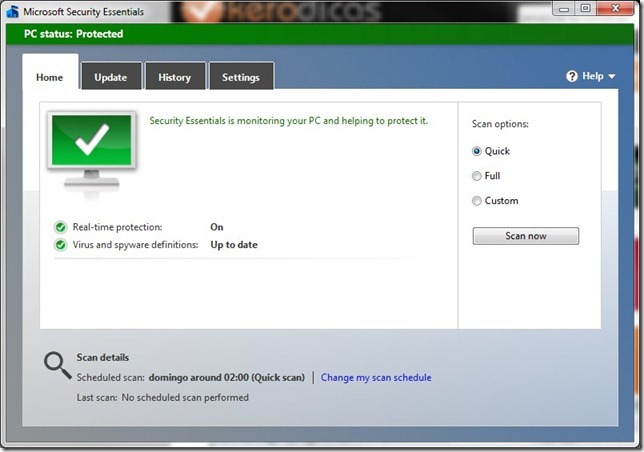Click the Microsoft Security Essentials window title text
644x452 pixels.
(x=83, y=11)
